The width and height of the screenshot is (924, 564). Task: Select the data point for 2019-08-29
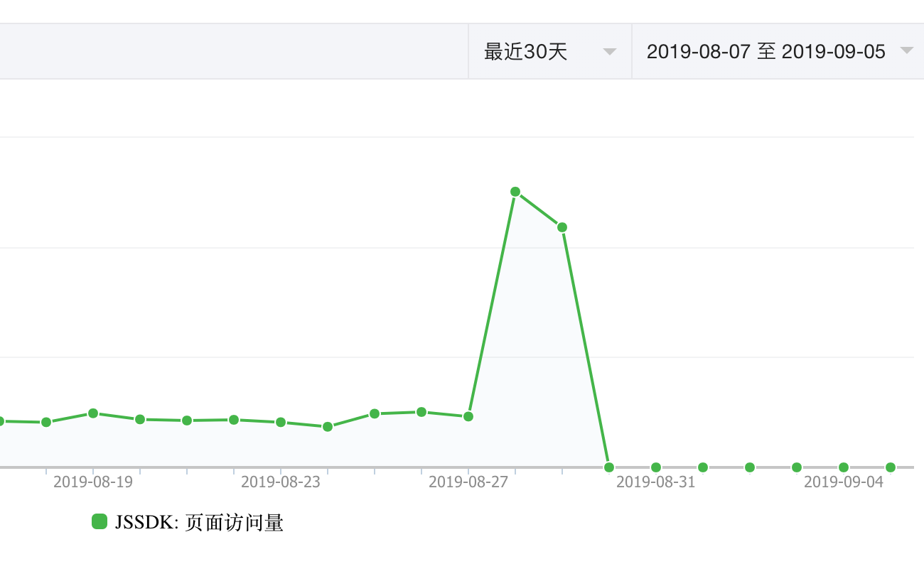[x=562, y=227]
